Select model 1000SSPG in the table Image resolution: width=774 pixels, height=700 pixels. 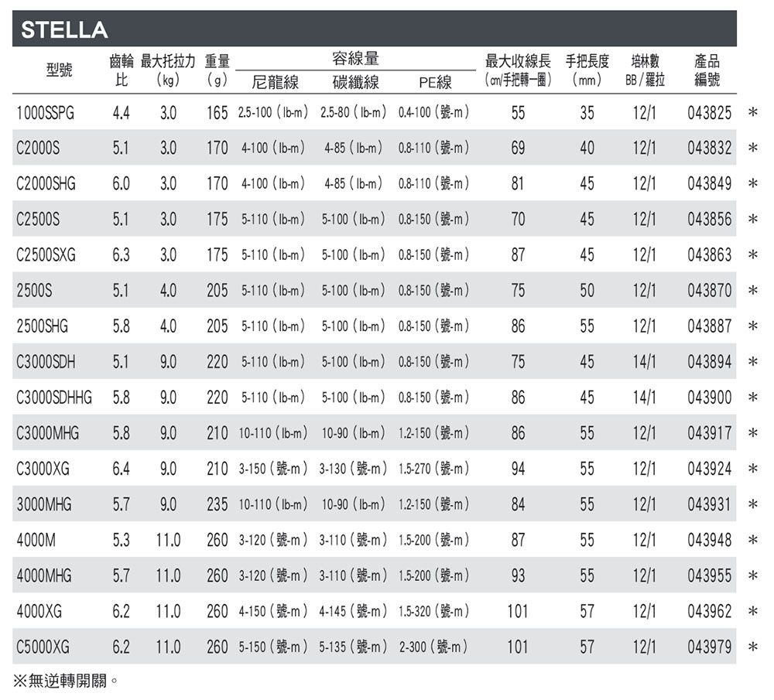click(46, 113)
